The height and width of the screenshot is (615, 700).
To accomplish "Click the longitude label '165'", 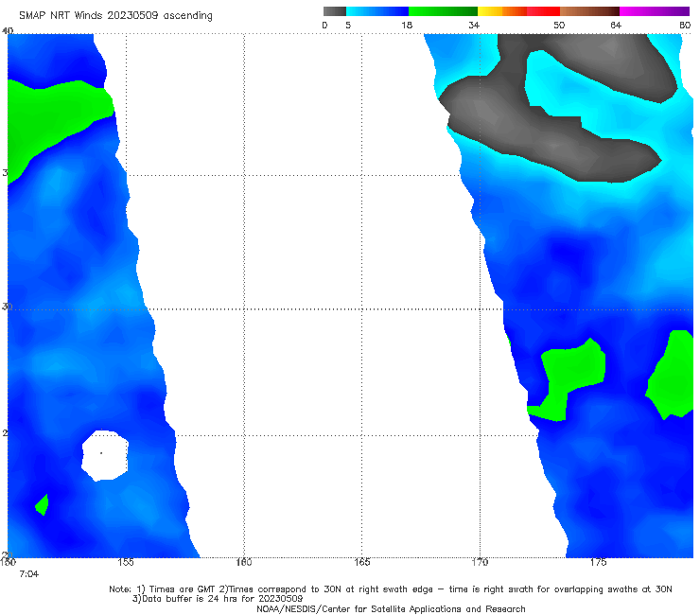I will point(361,562).
